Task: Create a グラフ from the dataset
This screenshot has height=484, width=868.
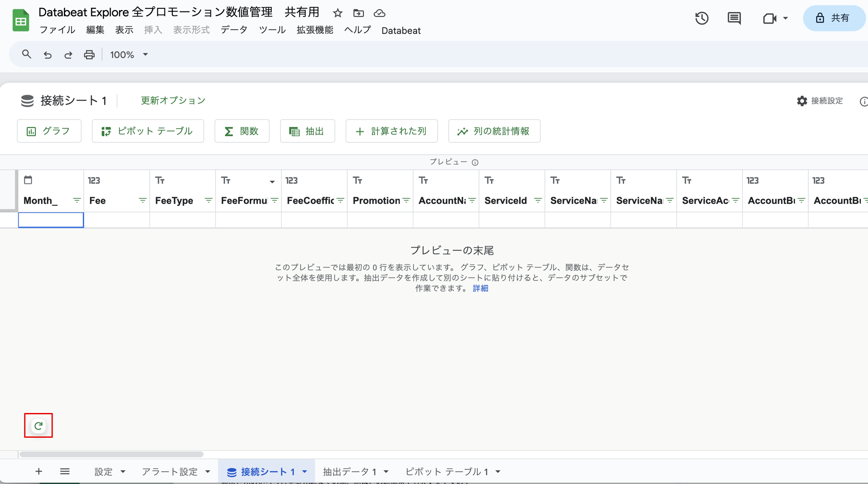Action: (49, 131)
